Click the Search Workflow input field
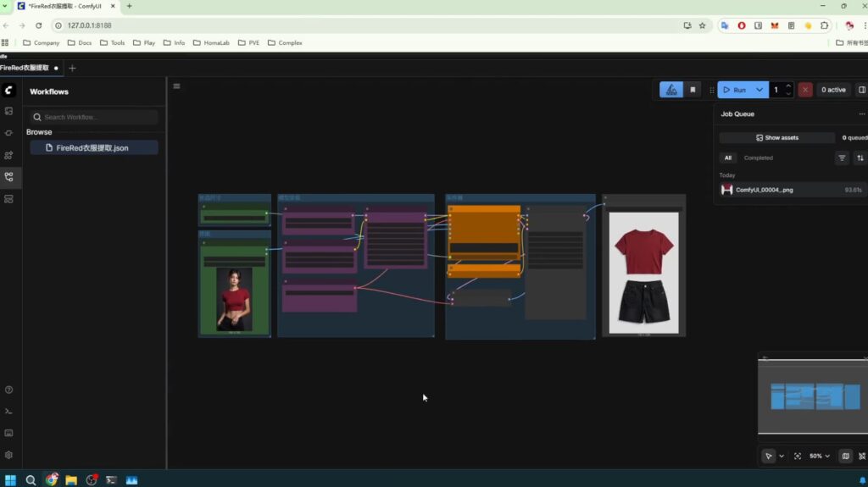 (93, 117)
